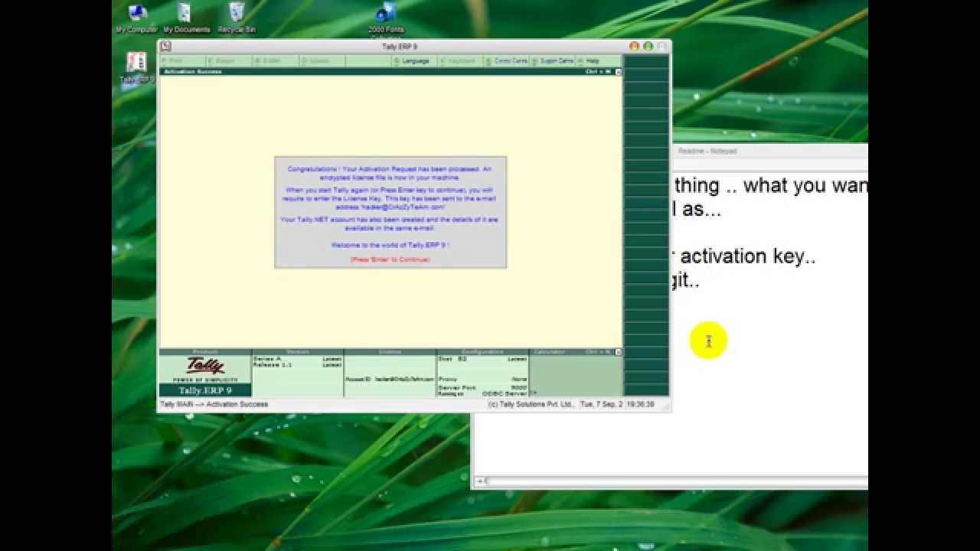
Task: Open the Language menu in Tally
Action: coord(415,60)
